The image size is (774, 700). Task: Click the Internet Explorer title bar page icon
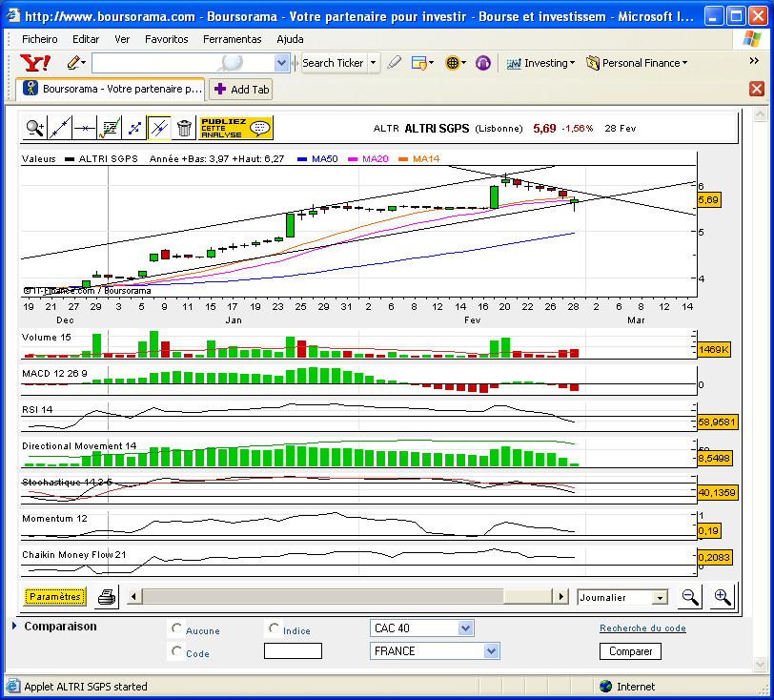coord(12,16)
